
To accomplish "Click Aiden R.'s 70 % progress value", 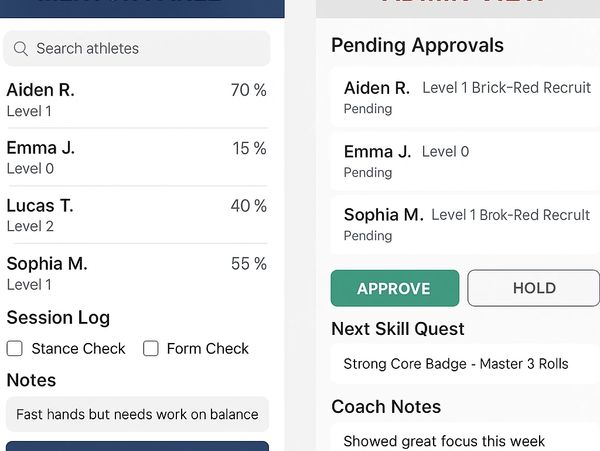I will pyautogui.click(x=249, y=90).
